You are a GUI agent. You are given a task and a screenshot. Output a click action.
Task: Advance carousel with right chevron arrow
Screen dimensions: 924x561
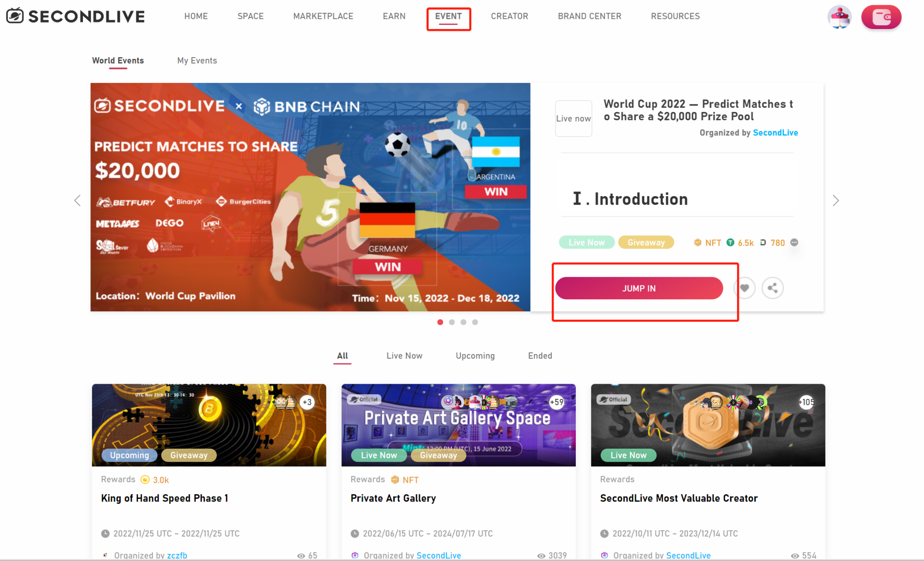(x=836, y=200)
